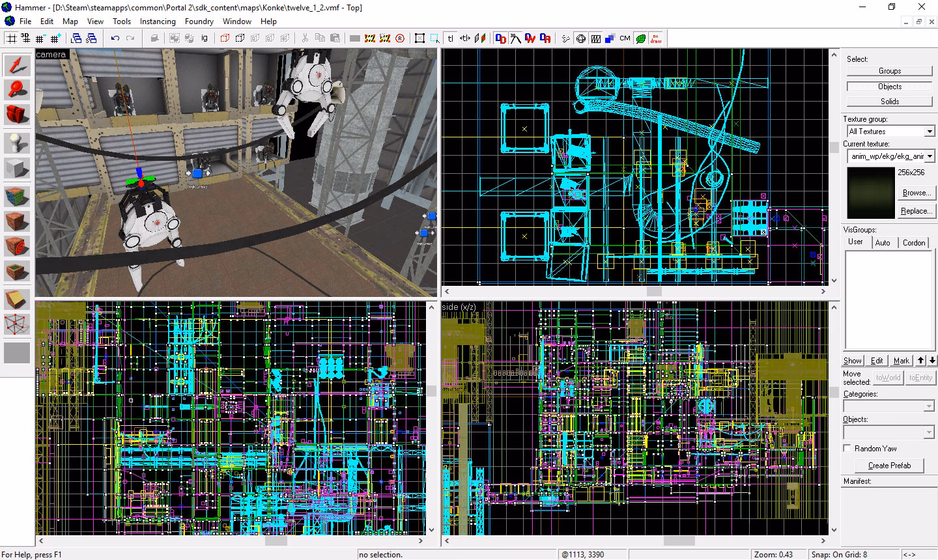Pick the Entity tool light bulb
This screenshot has width=938, height=560.
coord(17,143)
